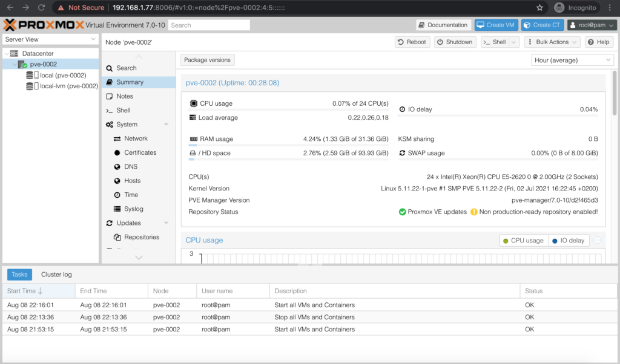
Task: Click the files icon beside Repositories
Action: click(x=117, y=237)
